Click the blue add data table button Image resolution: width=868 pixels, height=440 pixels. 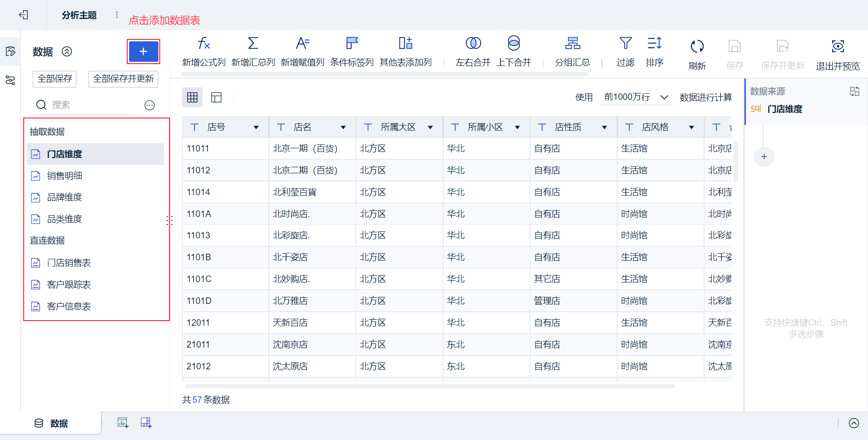click(x=143, y=52)
